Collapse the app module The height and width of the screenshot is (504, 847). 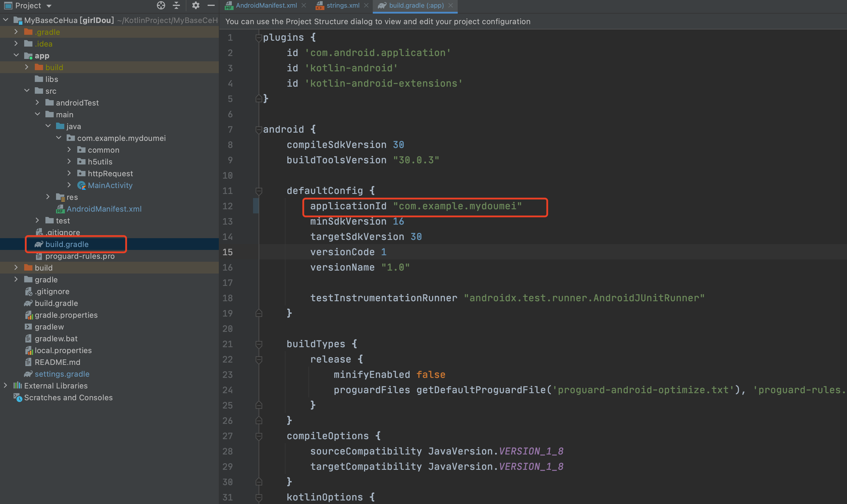click(x=16, y=55)
